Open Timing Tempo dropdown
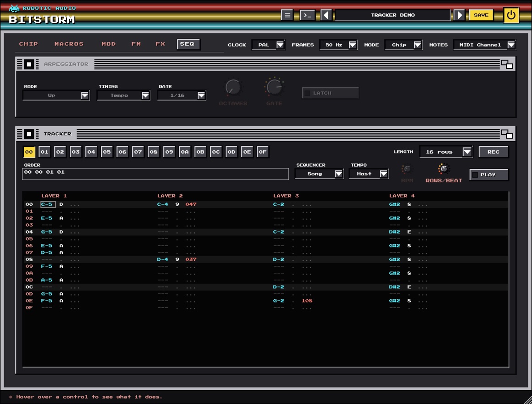This screenshot has width=532, height=404. (x=123, y=95)
